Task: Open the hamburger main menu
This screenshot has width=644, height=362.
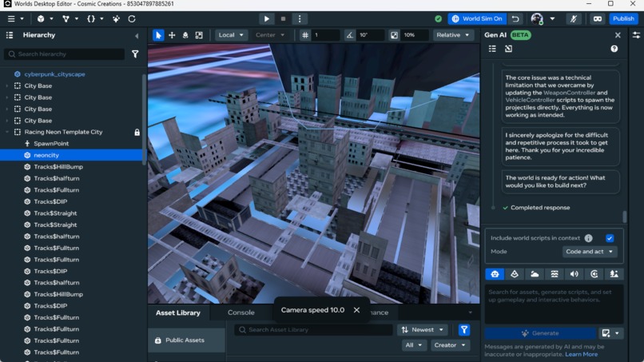Action: coord(11,19)
